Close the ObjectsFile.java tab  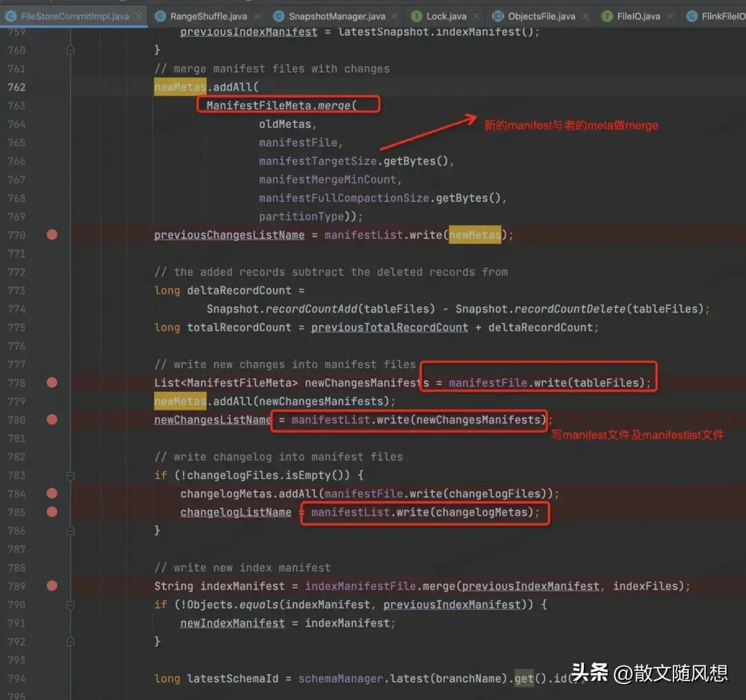(585, 16)
